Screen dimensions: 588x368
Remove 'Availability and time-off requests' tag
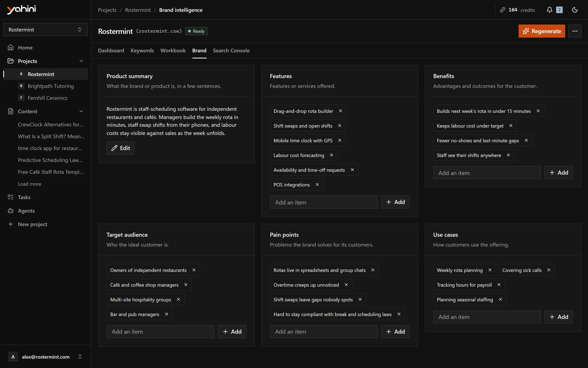pos(352,170)
